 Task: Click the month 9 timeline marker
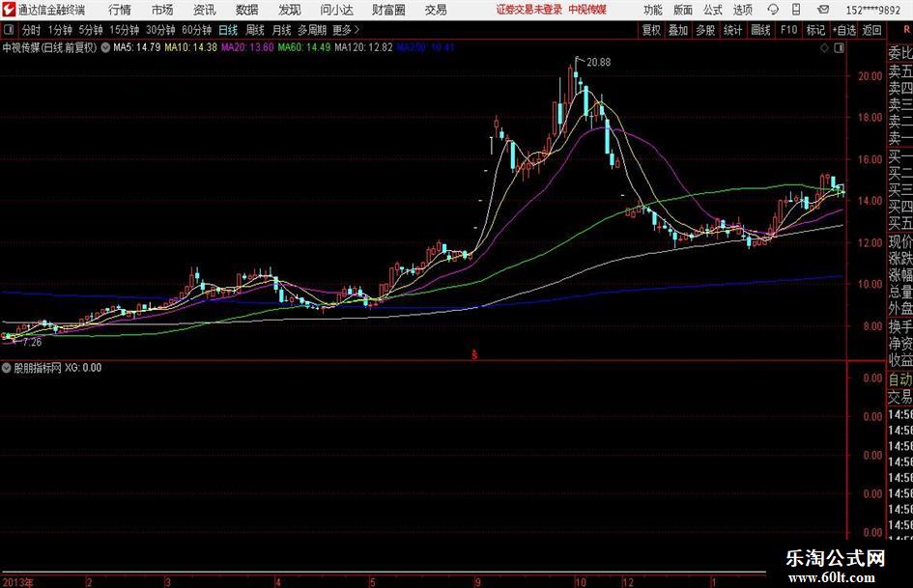[x=477, y=582]
